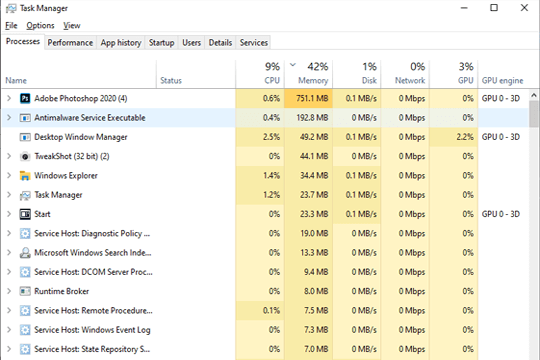Click the Diagnostic Policy service gear icon
540x360 pixels.
pyautogui.click(x=25, y=234)
